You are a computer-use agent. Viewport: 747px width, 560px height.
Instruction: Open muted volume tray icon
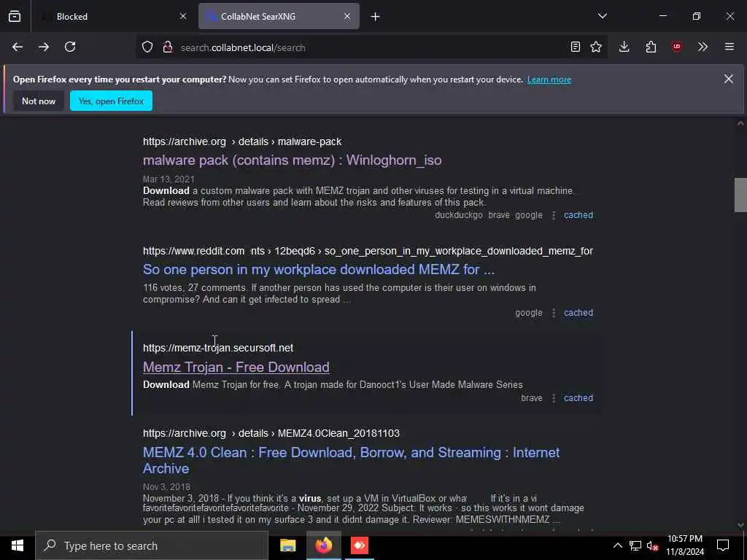[652, 545]
